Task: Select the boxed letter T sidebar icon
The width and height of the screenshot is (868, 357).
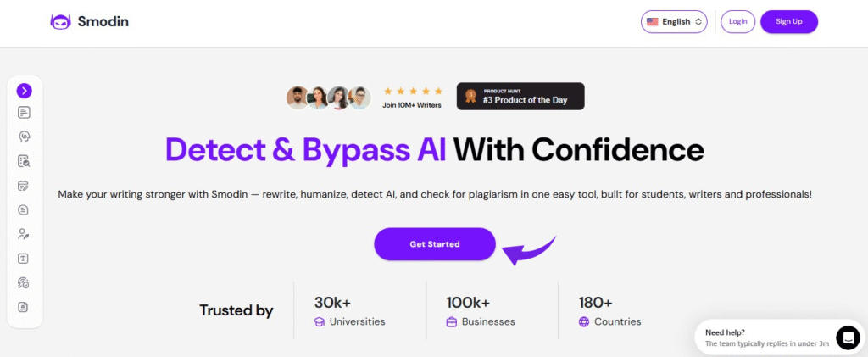Action: pyautogui.click(x=24, y=259)
